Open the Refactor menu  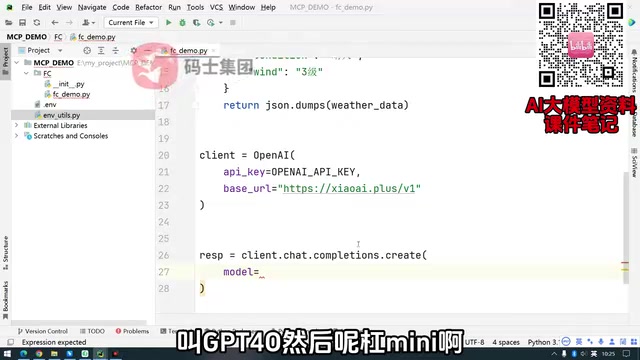point(149,7)
